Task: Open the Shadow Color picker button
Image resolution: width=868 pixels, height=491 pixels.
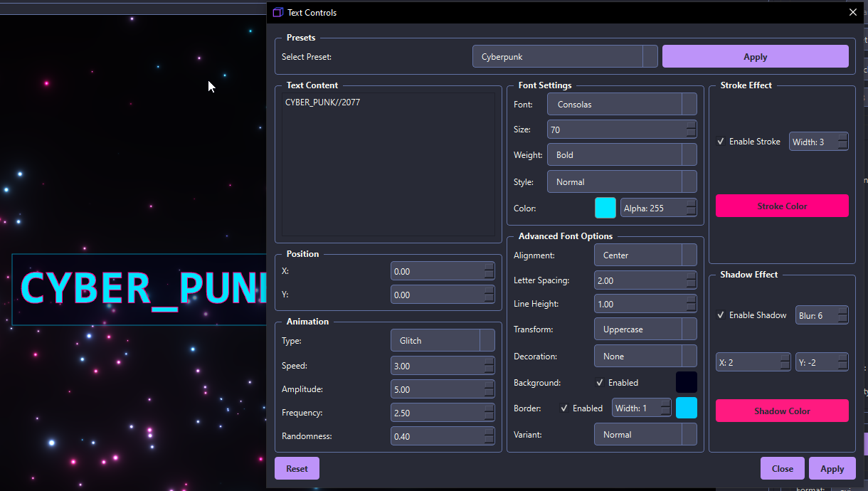Action: pos(782,411)
